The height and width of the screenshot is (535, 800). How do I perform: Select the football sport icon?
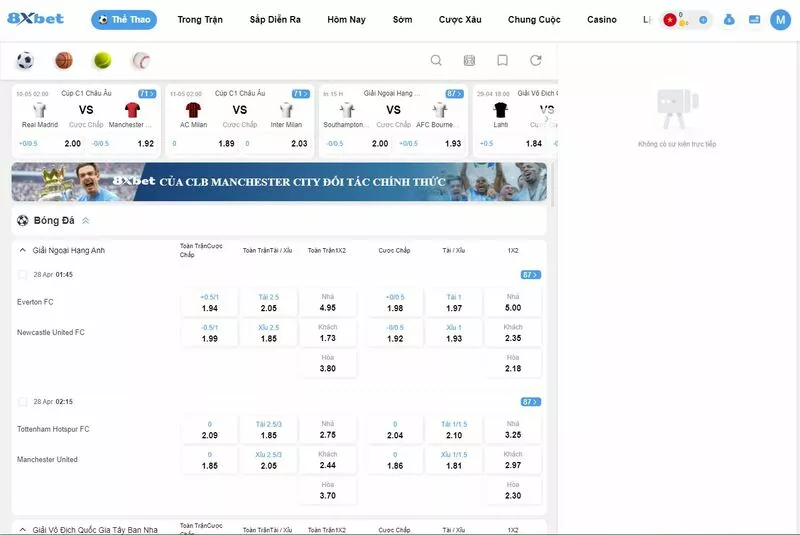pyautogui.click(x=25, y=61)
